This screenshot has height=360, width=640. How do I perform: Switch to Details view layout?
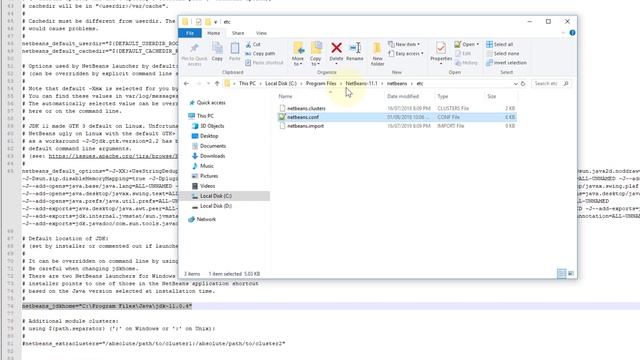click(562, 273)
